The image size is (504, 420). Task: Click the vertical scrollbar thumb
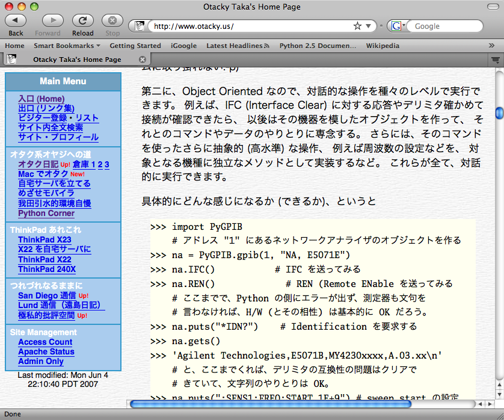point(499,113)
